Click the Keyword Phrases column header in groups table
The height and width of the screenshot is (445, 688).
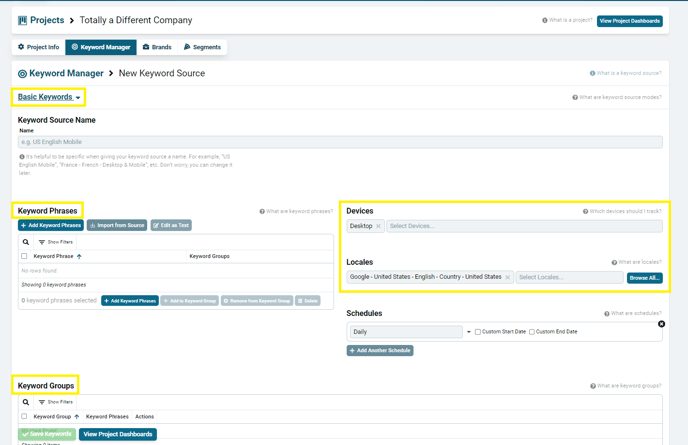(x=107, y=416)
